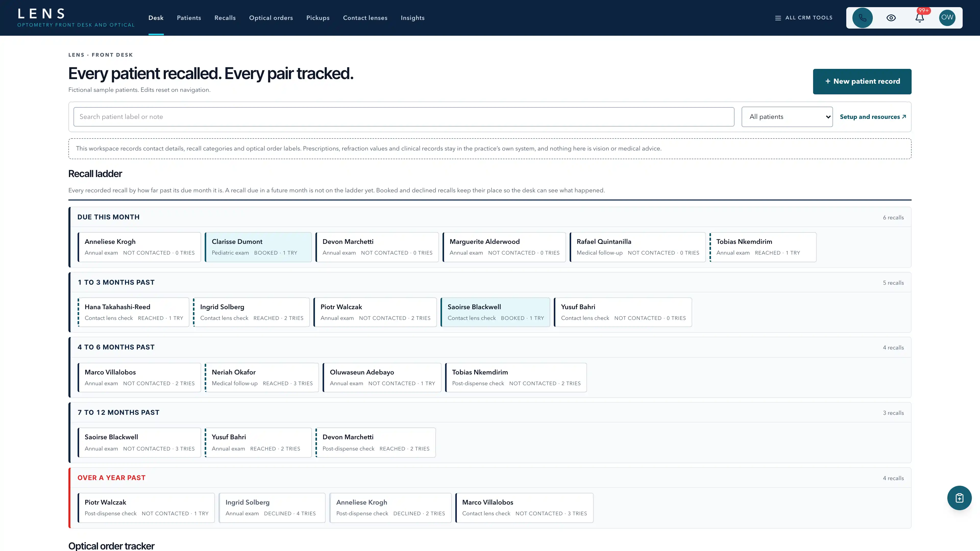This screenshot has width=980, height=551.
Task: Switch to the Patients tab
Action: [189, 18]
